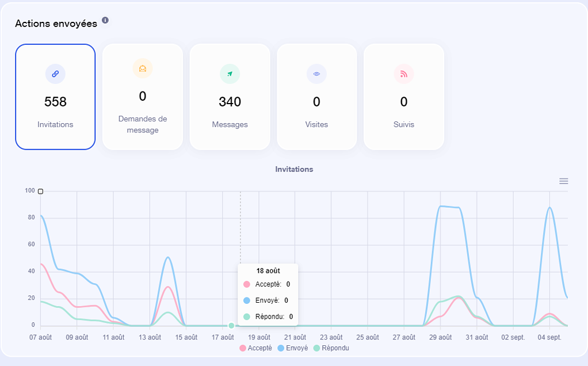This screenshot has height=366, width=588.
Task: Switch to the Messages stat card
Action: click(230, 97)
